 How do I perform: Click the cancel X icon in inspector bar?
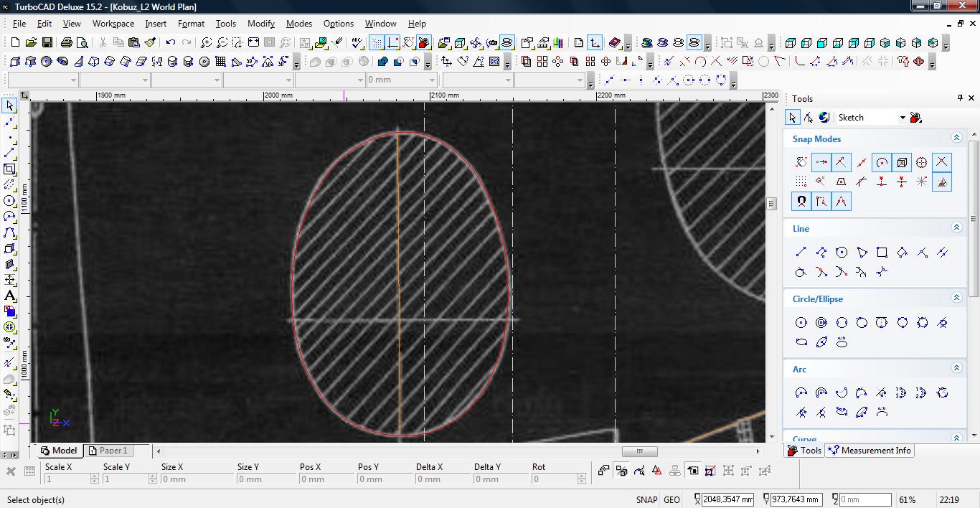click(x=11, y=471)
